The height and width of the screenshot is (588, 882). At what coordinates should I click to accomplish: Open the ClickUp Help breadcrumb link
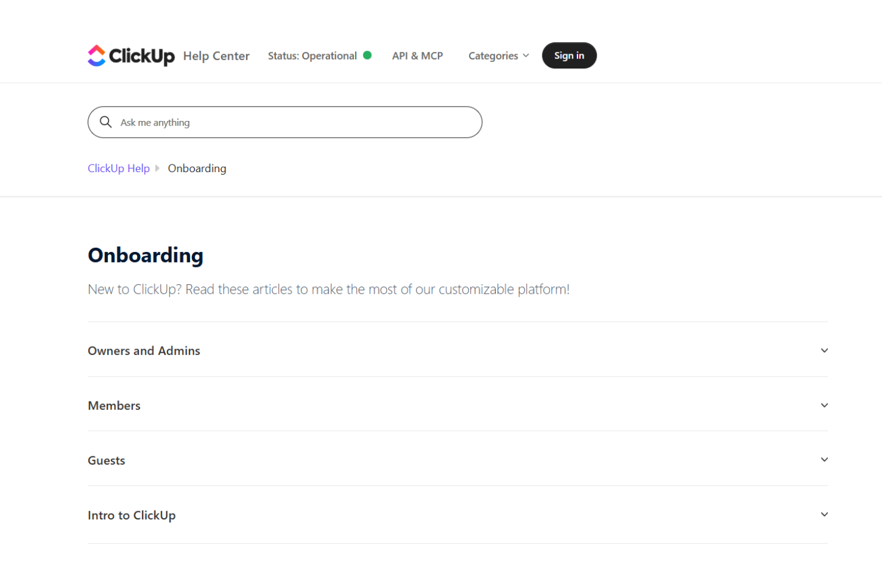[x=119, y=168]
